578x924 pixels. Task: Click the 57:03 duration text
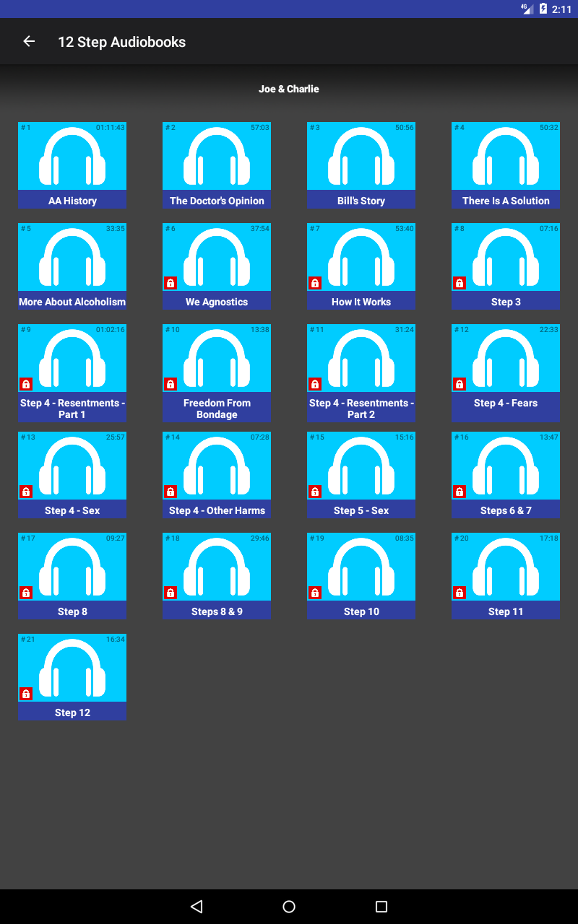coord(259,128)
